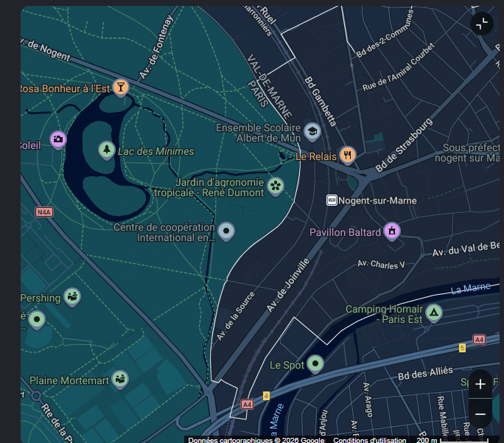The height and width of the screenshot is (443, 504).
Task: Click the yellow exit 5 badge
Action: pyautogui.click(x=462, y=348)
